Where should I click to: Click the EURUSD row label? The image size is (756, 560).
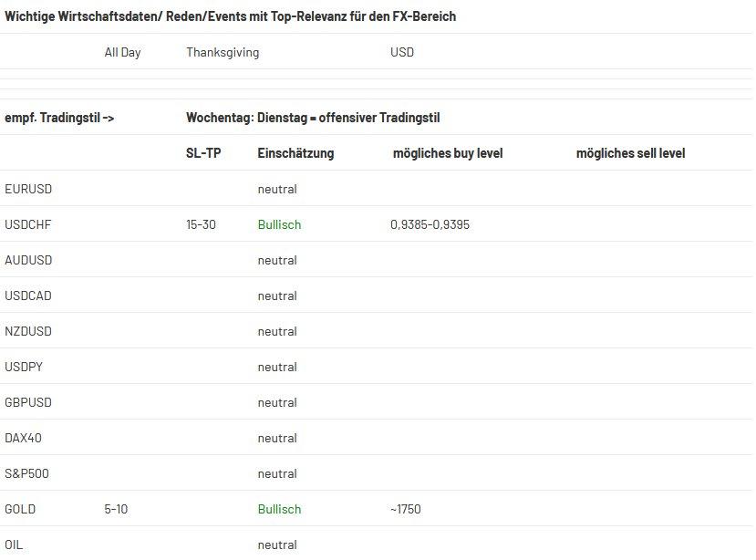[28, 189]
